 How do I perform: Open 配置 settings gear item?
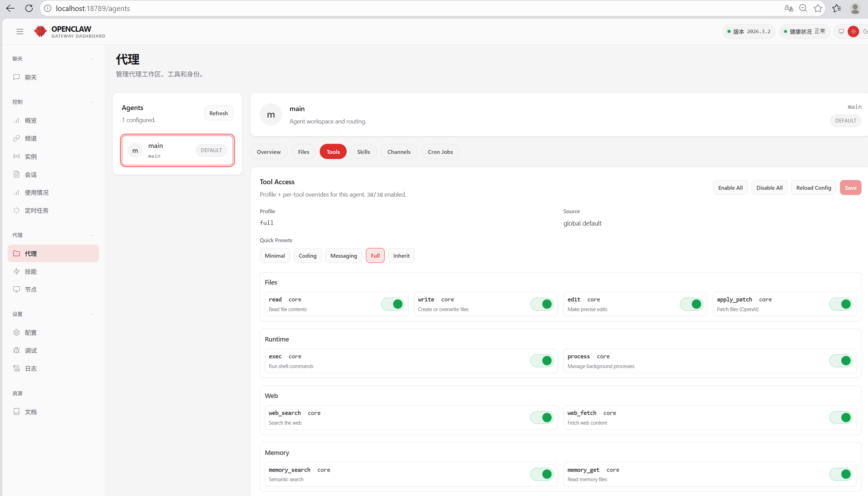point(30,333)
